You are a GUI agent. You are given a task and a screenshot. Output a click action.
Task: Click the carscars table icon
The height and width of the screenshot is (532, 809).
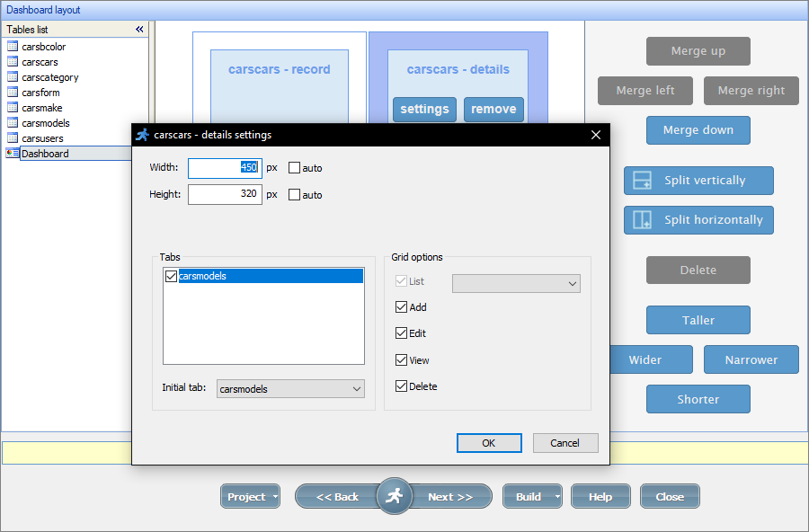tap(14, 62)
